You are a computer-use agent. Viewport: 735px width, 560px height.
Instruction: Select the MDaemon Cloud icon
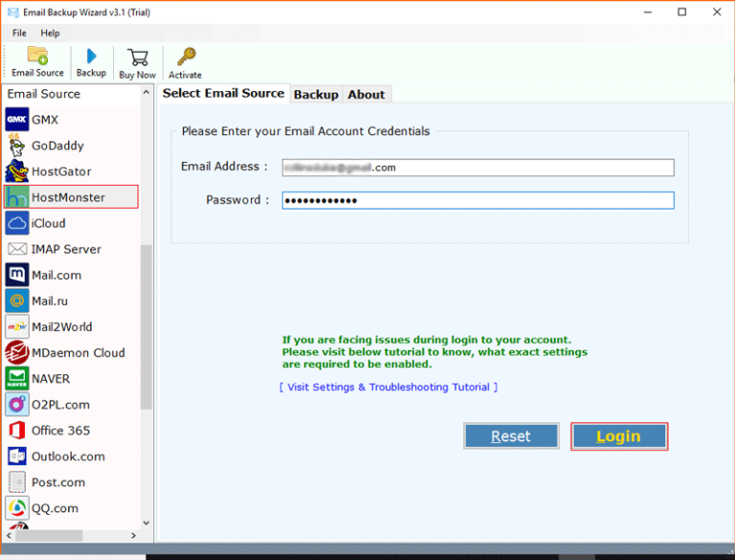tap(17, 352)
